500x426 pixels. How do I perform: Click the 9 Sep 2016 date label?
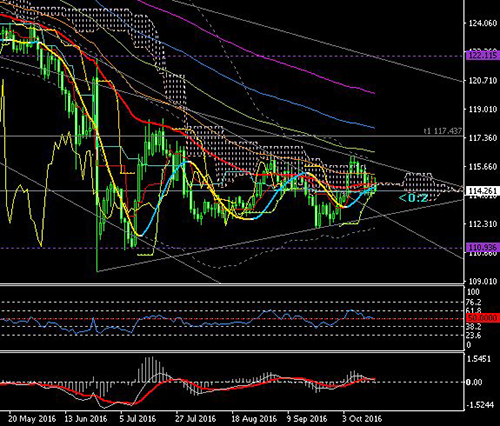[307, 419]
